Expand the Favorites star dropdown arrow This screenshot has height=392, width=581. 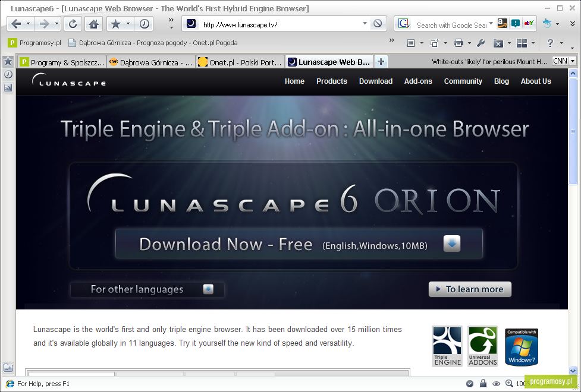click(128, 24)
